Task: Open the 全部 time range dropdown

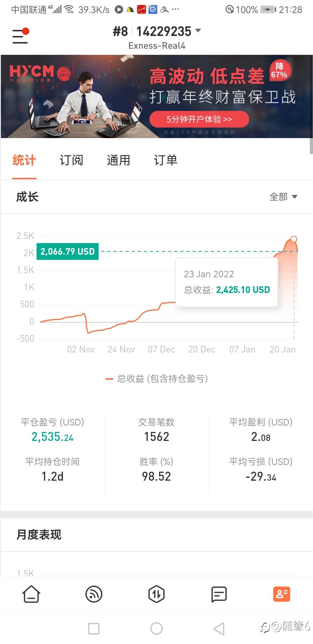Action: [283, 197]
